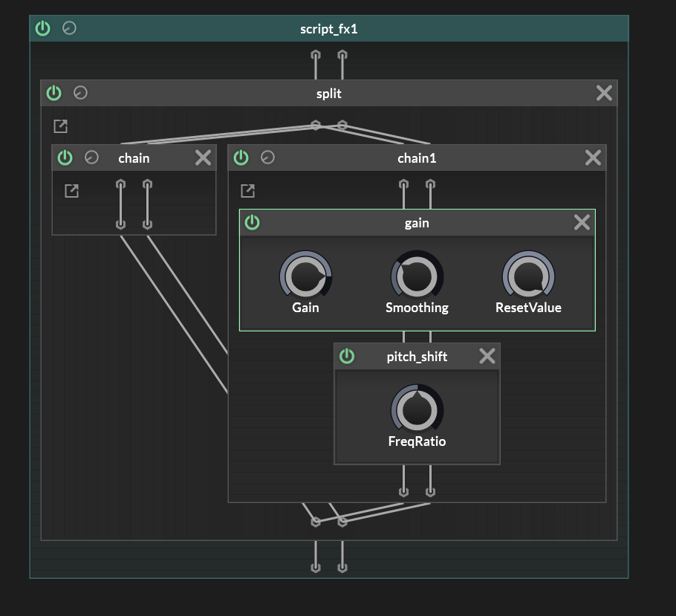Click the dial icon on the chain node
This screenshot has width=676, height=616.
click(91, 158)
